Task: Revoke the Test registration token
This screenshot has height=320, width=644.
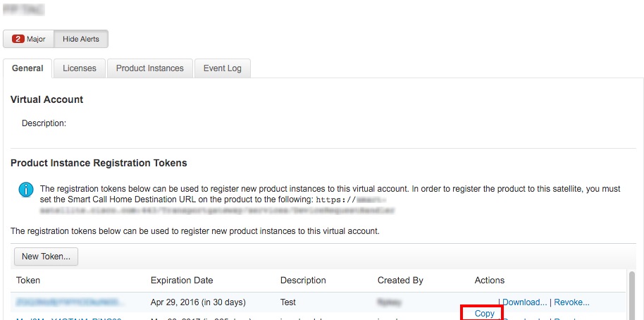Action: (571, 302)
